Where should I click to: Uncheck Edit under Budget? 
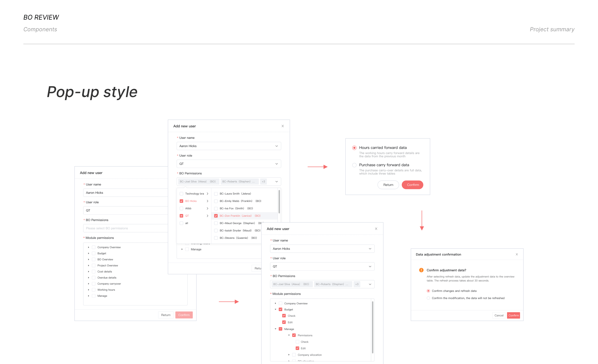(284, 322)
